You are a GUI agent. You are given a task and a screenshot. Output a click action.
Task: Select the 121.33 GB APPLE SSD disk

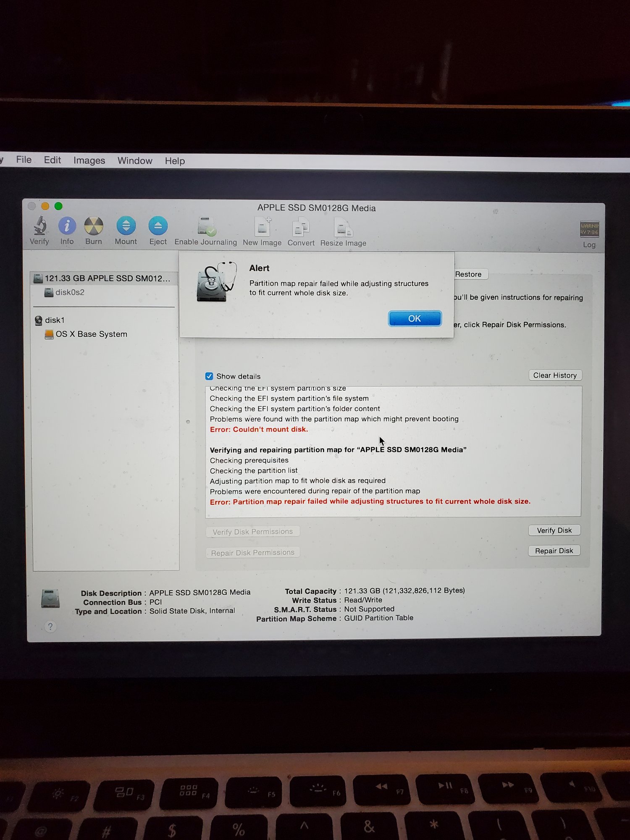[x=105, y=278]
